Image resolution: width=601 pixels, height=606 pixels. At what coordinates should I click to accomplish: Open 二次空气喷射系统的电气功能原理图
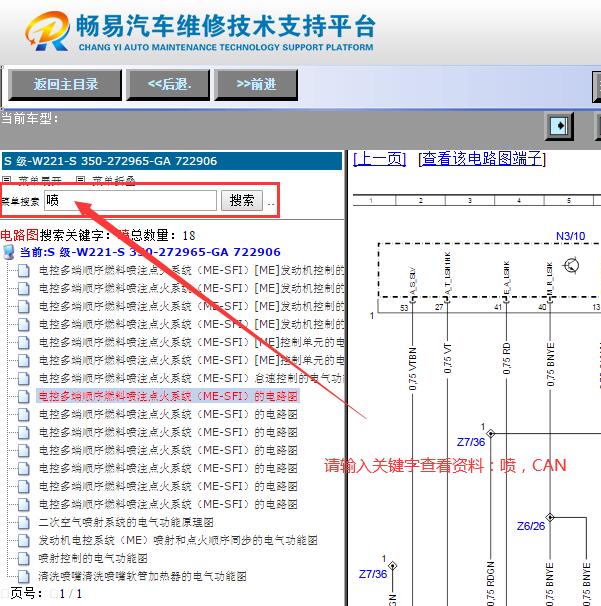(126, 522)
